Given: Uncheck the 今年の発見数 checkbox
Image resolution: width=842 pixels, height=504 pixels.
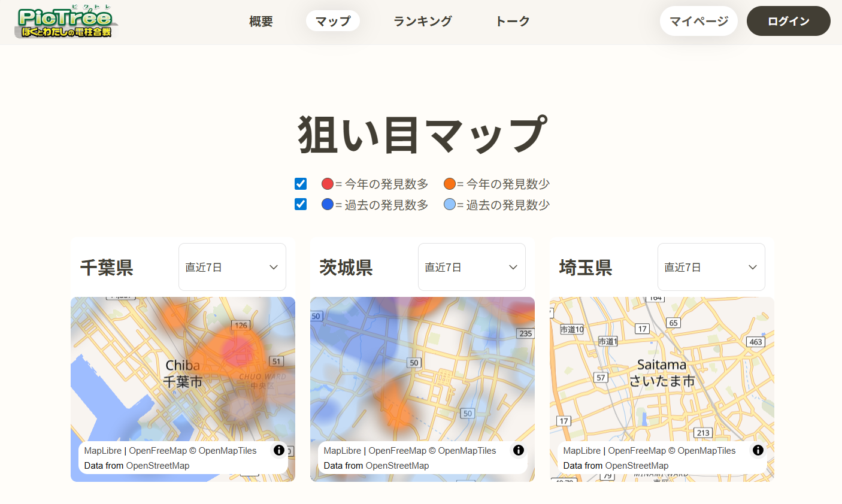Looking at the screenshot, I should coord(301,184).
